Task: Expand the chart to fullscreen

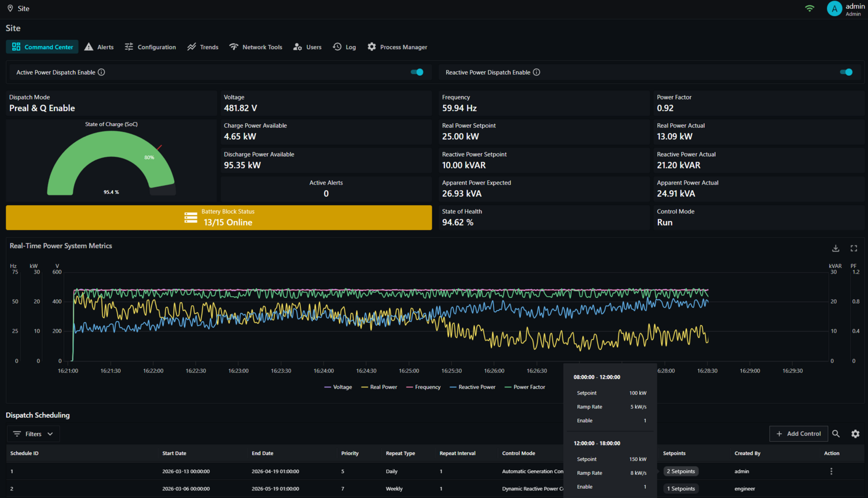Action: pos(854,248)
